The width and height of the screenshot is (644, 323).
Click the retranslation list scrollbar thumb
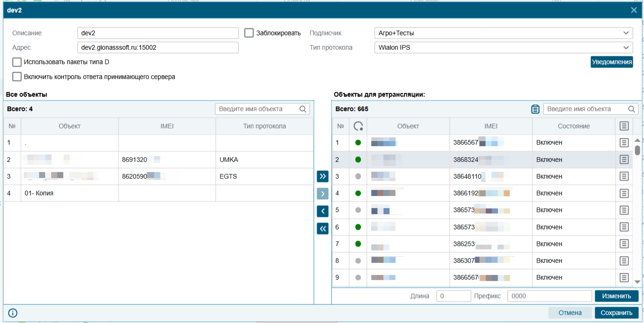click(637, 150)
